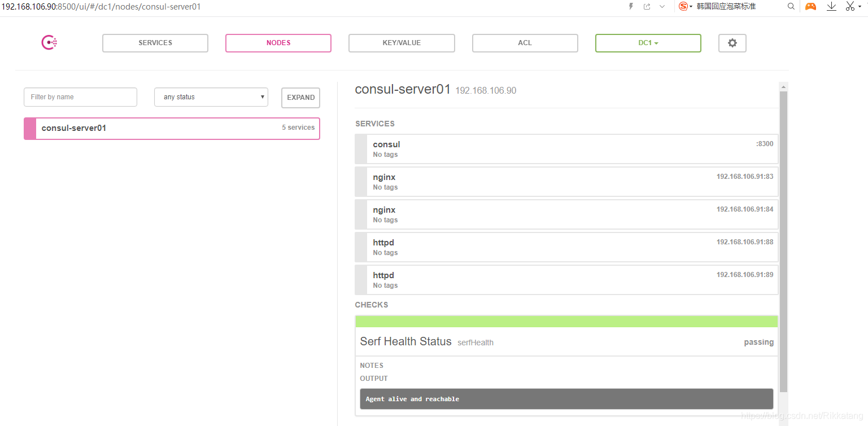Click the 5 services count label
The image size is (868, 426).
298,128
